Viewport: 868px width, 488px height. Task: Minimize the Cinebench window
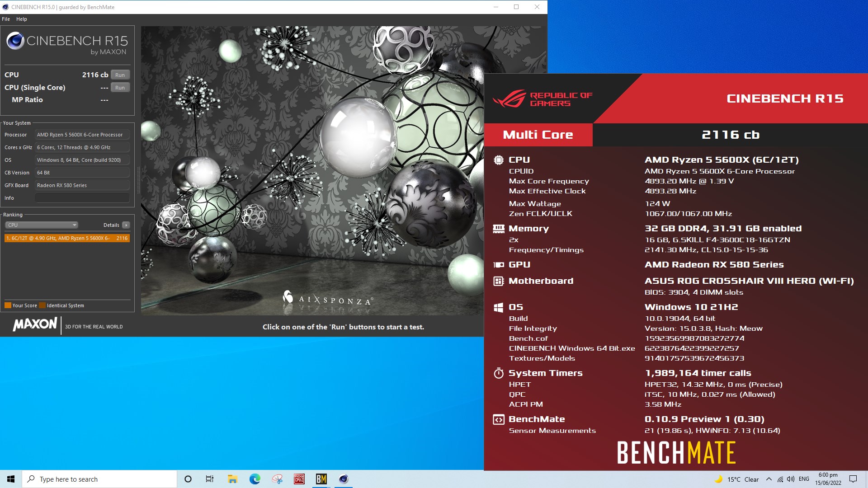click(496, 7)
